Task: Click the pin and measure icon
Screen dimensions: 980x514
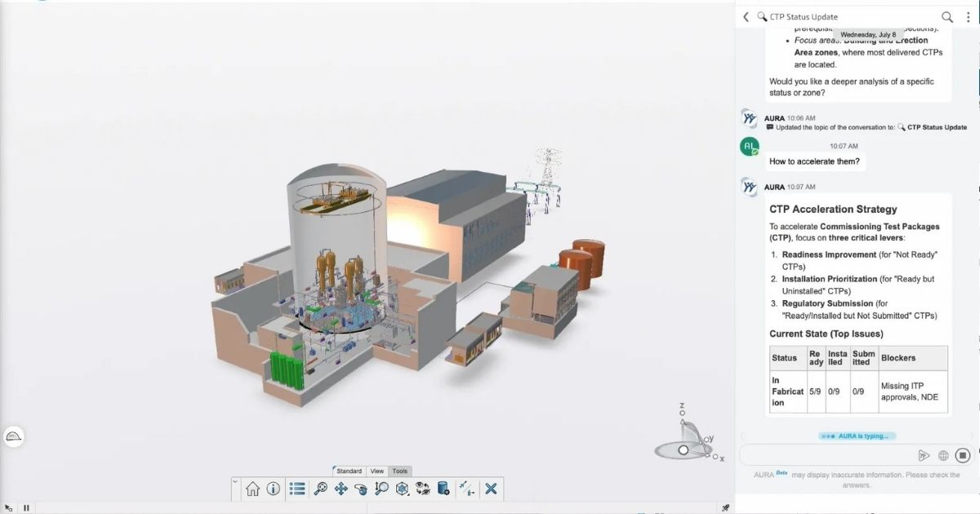Action: tap(466, 489)
